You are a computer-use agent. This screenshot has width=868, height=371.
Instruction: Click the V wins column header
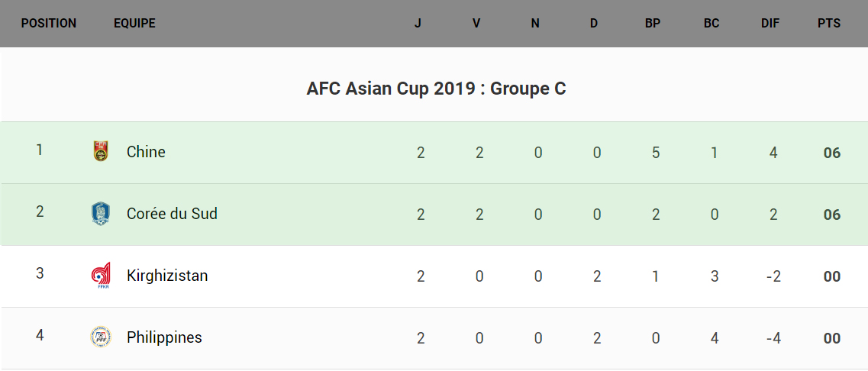click(476, 24)
